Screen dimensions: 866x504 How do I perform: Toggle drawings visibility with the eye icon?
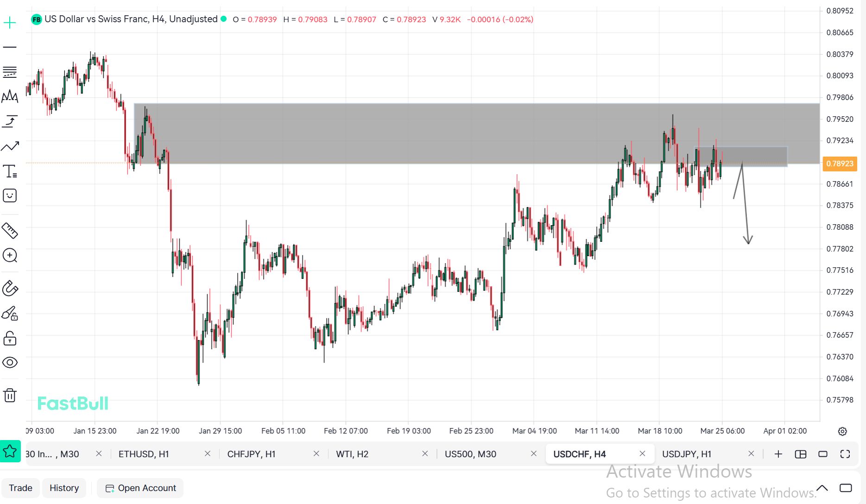10,362
